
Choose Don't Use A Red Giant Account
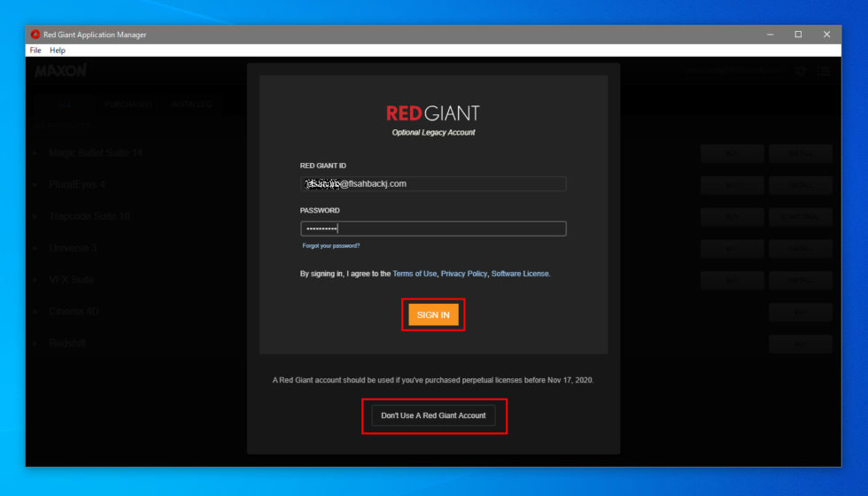433,415
